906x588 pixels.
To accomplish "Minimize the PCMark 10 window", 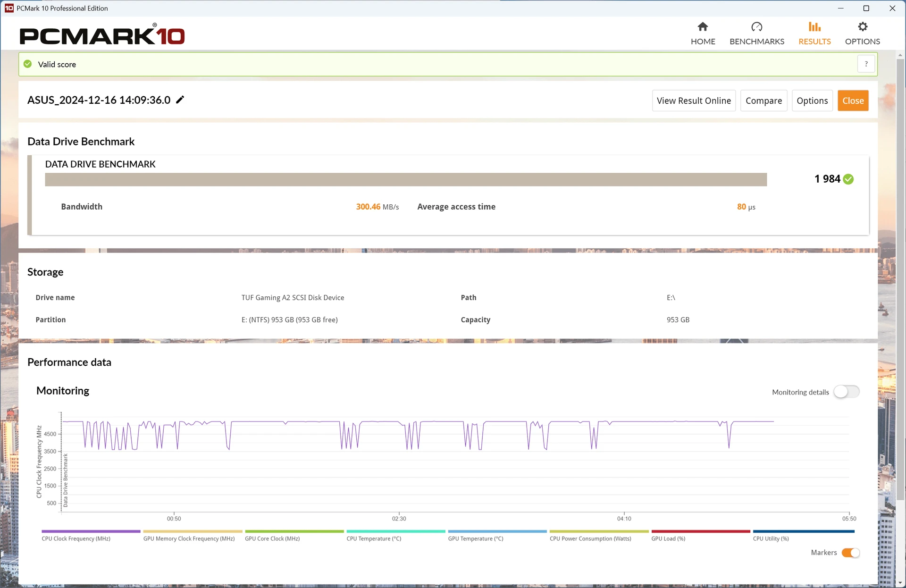I will pyautogui.click(x=840, y=8).
